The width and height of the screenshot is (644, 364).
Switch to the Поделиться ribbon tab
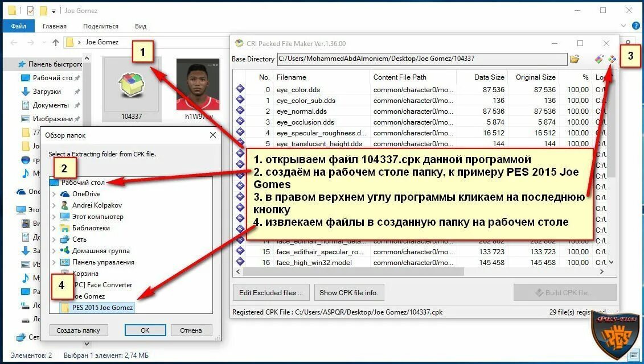101,26
